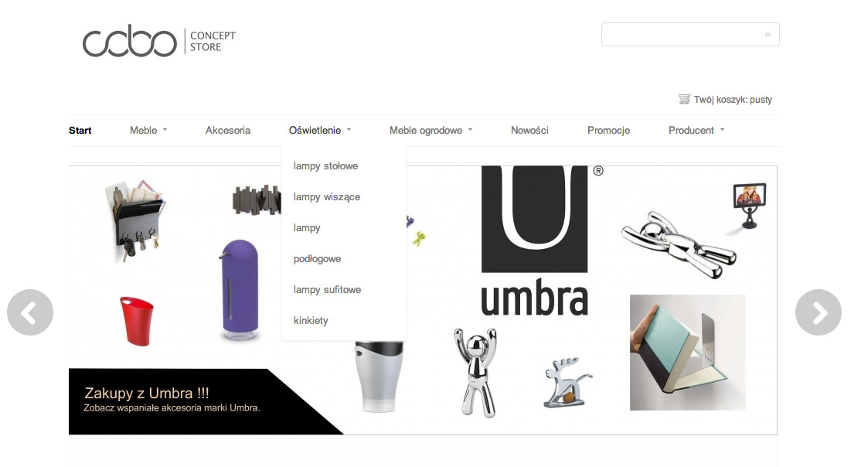Go to the Start page

pyautogui.click(x=80, y=130)
